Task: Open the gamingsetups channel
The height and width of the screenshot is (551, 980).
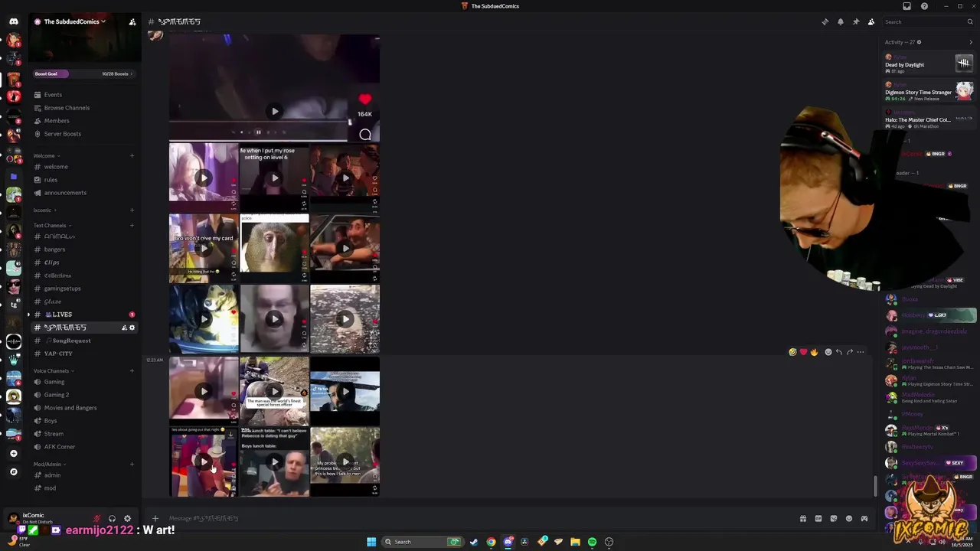Action: click(x=84, y=289)
